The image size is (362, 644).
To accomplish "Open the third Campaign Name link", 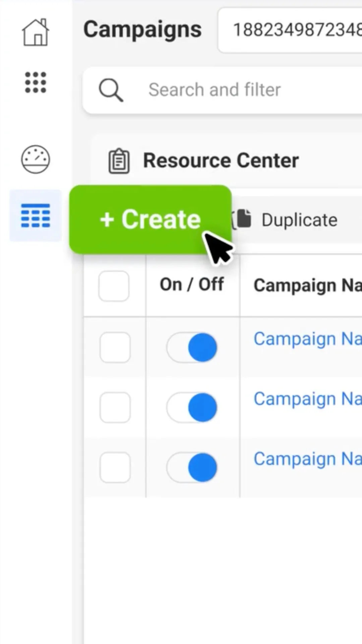I will point(308,459).
